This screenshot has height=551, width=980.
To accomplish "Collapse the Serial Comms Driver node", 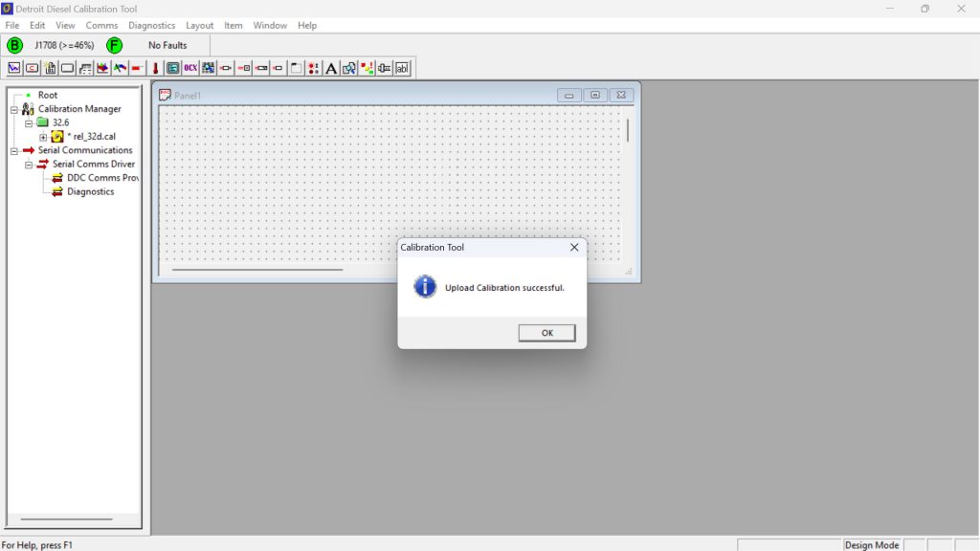I will pyautogui.click(x=27, y=164).
